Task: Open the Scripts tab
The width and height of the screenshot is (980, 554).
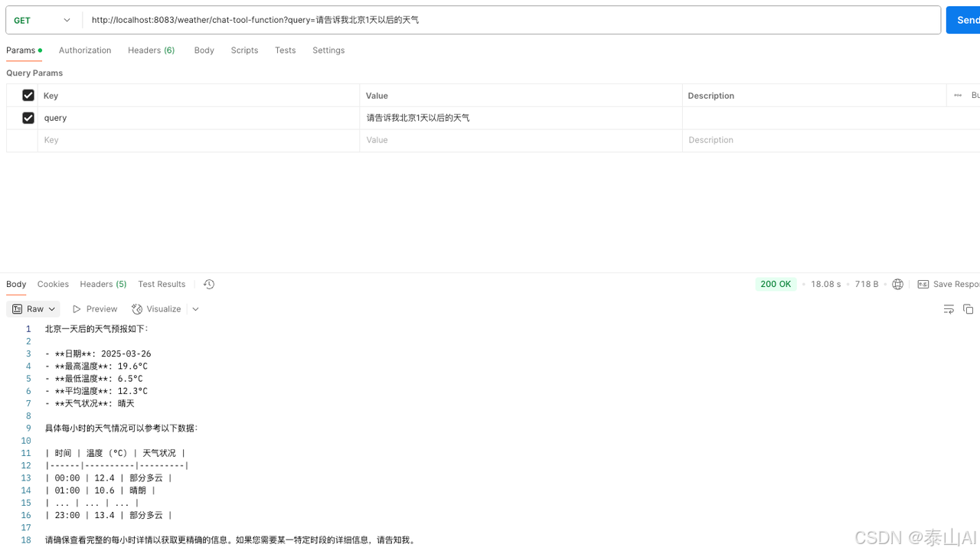Action: (244, 51)
